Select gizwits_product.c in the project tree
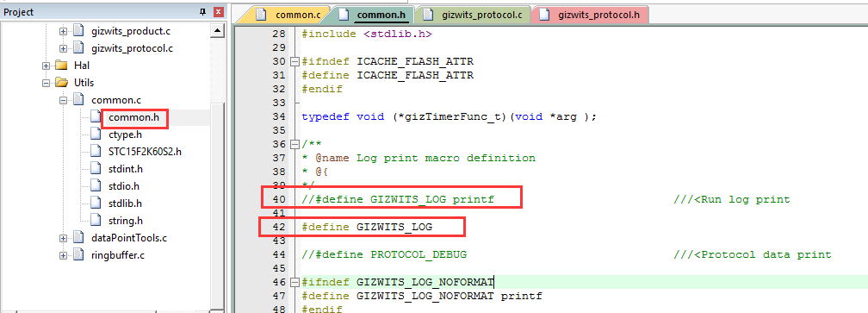Image resolution: width=868 pixels, height=313 pixels. coord(131,31)
